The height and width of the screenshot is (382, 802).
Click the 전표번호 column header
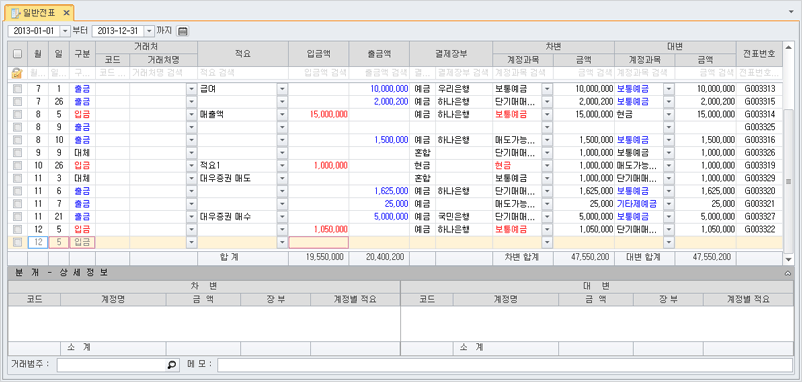(x=760, y=54)
